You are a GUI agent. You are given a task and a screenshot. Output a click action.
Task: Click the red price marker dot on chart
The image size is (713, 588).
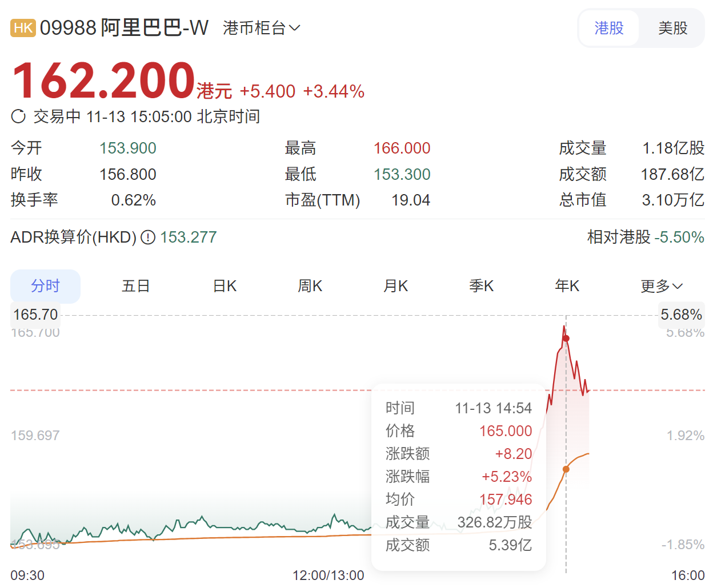[x=566, y=339]
